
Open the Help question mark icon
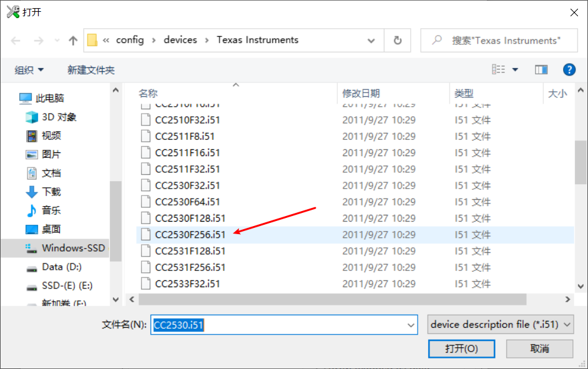[569, 69]
